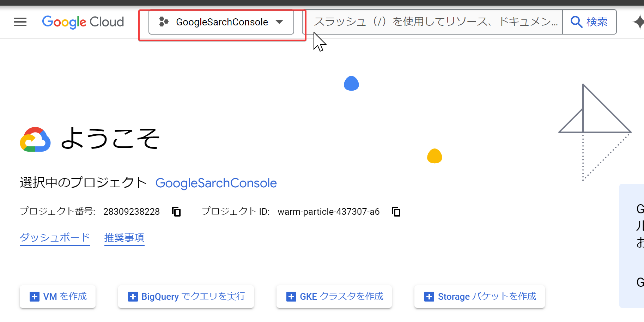Open the Gemini sparkle icon

coord(638,22)
